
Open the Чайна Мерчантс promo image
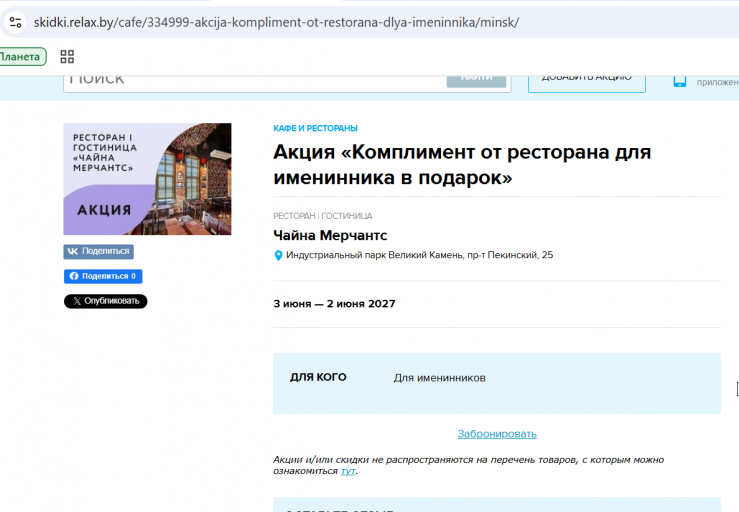(x=147, y=179)
